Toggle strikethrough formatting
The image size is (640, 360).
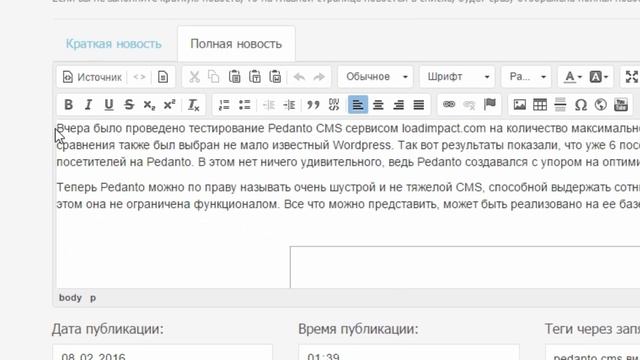click(x=129, y=105)
